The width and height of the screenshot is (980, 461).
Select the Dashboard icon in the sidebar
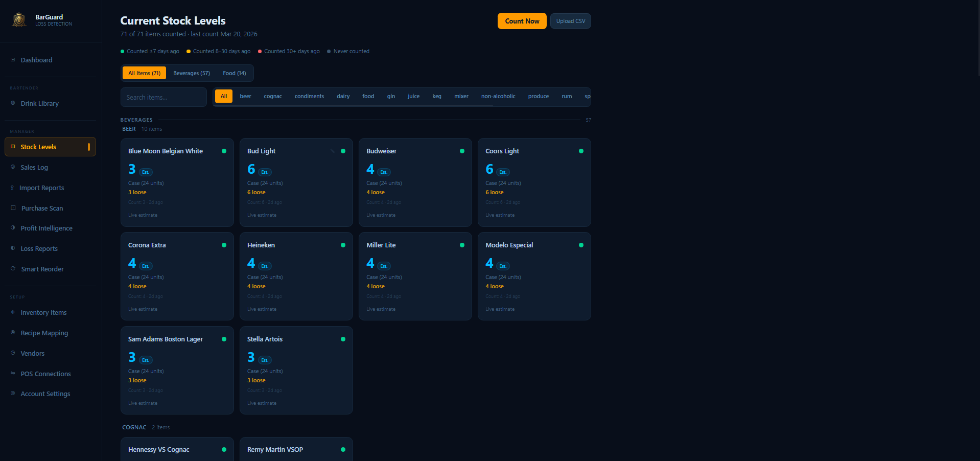12,60
